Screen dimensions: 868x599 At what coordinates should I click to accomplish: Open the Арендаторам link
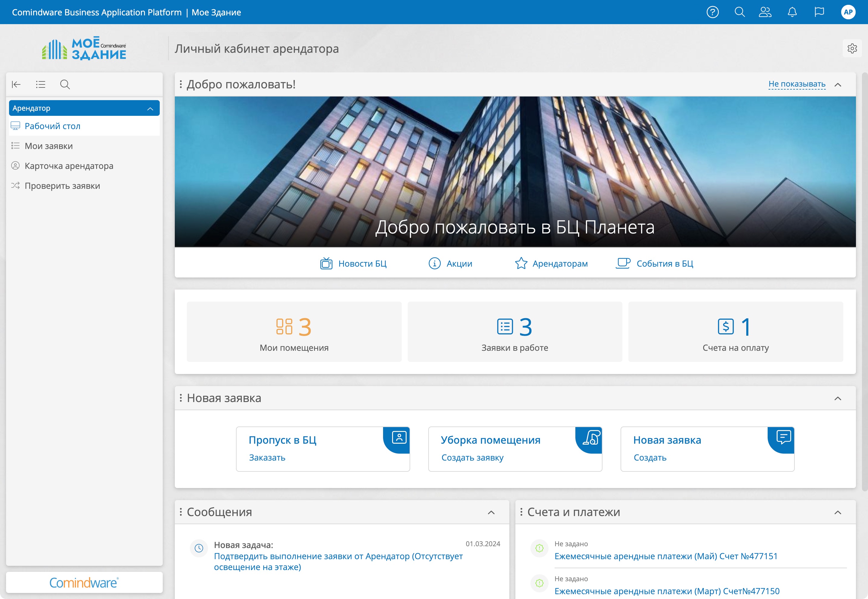[x=560, y=264]
